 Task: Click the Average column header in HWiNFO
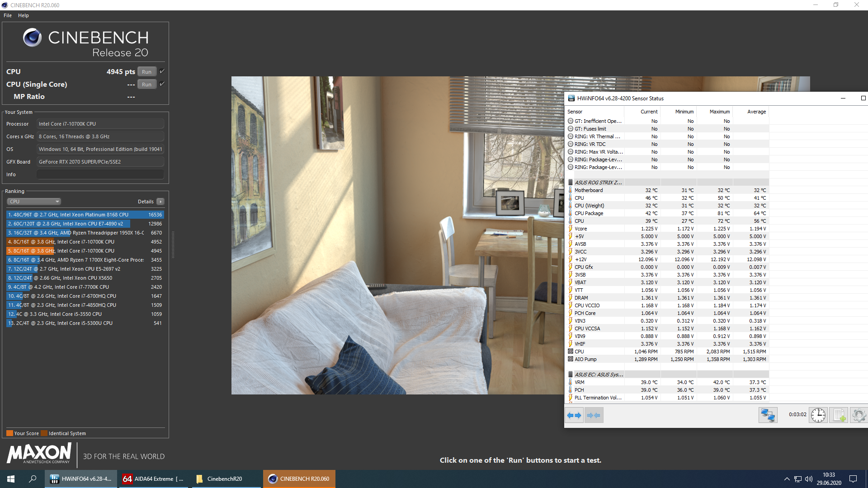(751, 112)
